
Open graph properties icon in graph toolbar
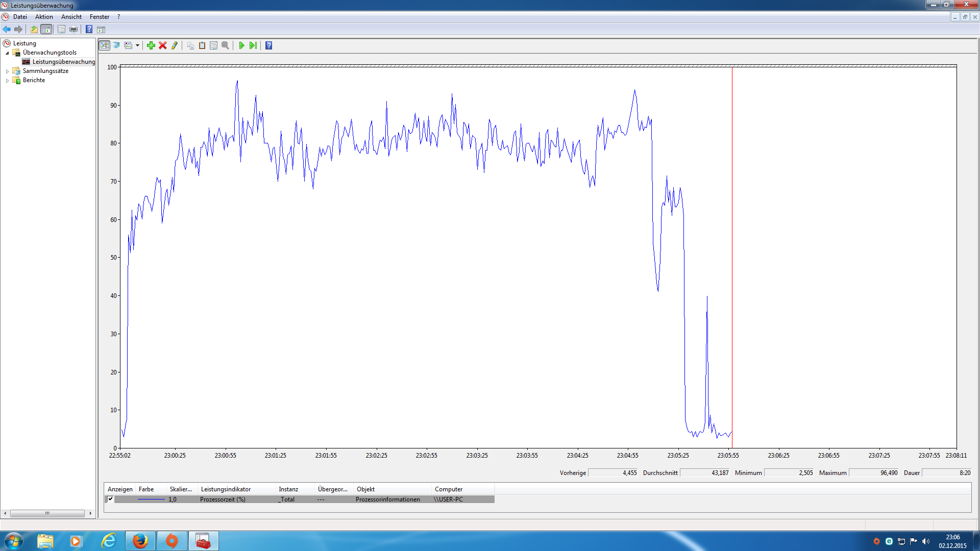coord(213,45)
